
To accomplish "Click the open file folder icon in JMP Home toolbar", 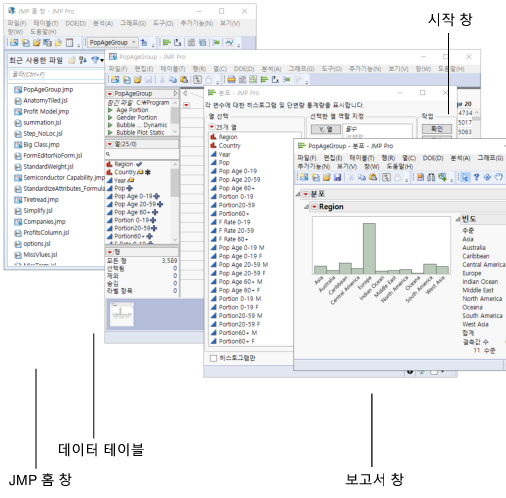I will [37, 43].
